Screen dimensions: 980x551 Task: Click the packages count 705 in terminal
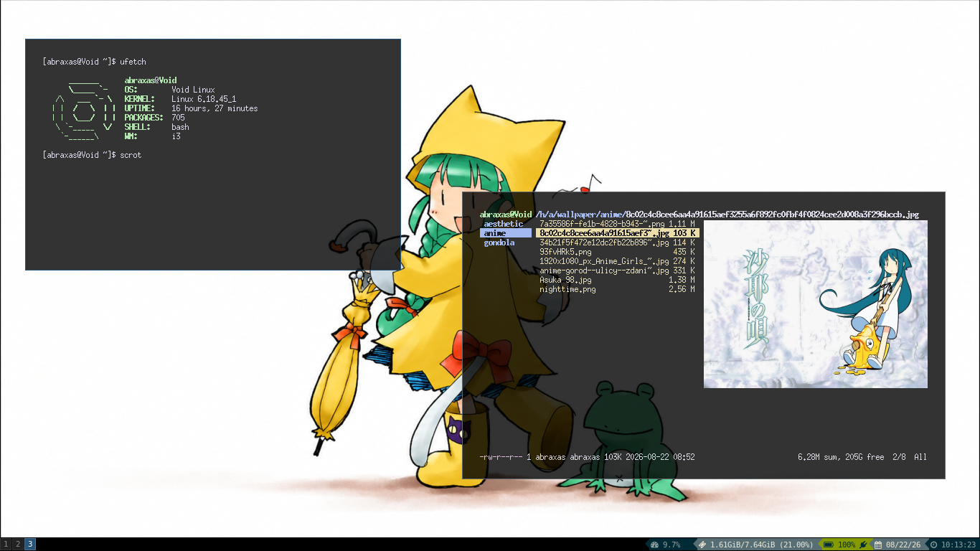point(178,118)
